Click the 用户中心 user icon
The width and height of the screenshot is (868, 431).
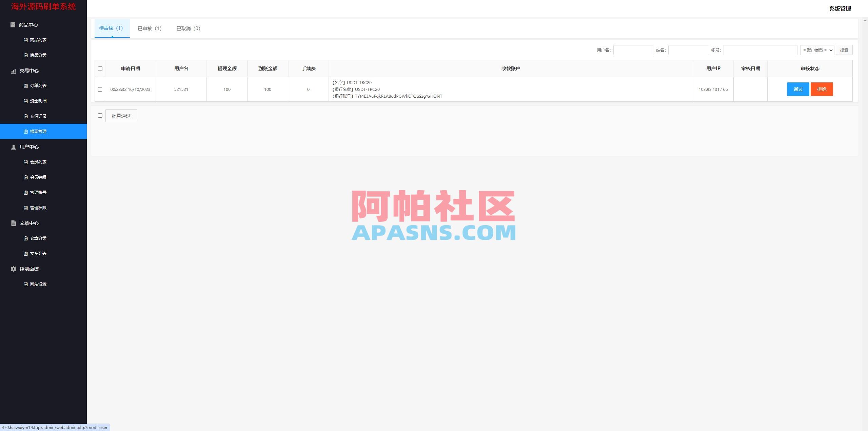pyautogui.click(x=13, y=147)
